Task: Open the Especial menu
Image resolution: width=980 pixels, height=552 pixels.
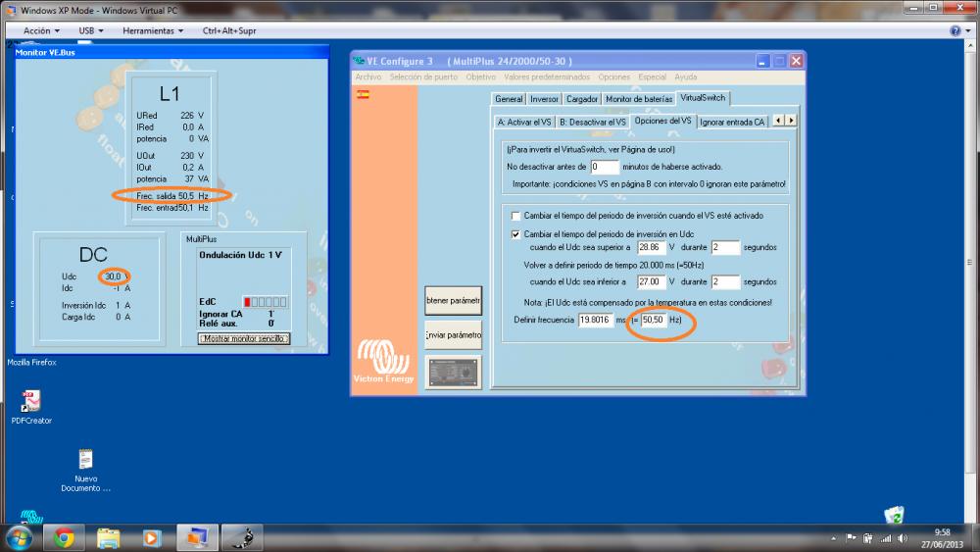Action: pyautogui.click(x=652, y=76)
